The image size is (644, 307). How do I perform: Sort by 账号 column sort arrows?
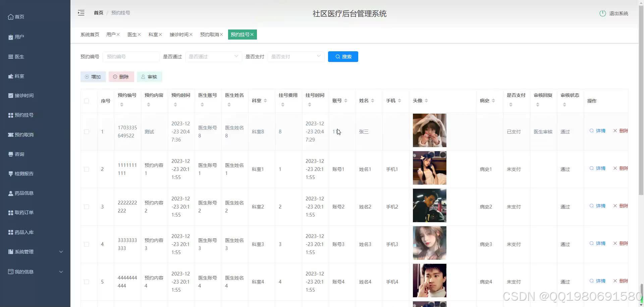tap(346, 101)
